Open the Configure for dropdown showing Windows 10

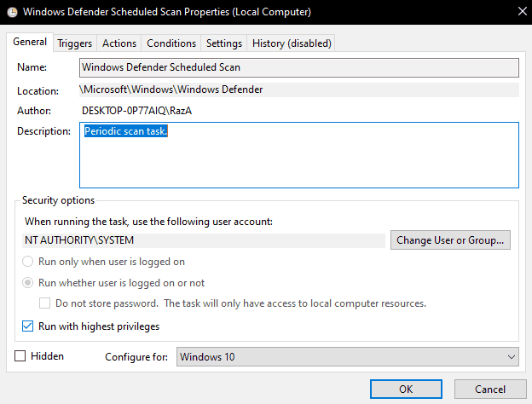pos(348,357)
